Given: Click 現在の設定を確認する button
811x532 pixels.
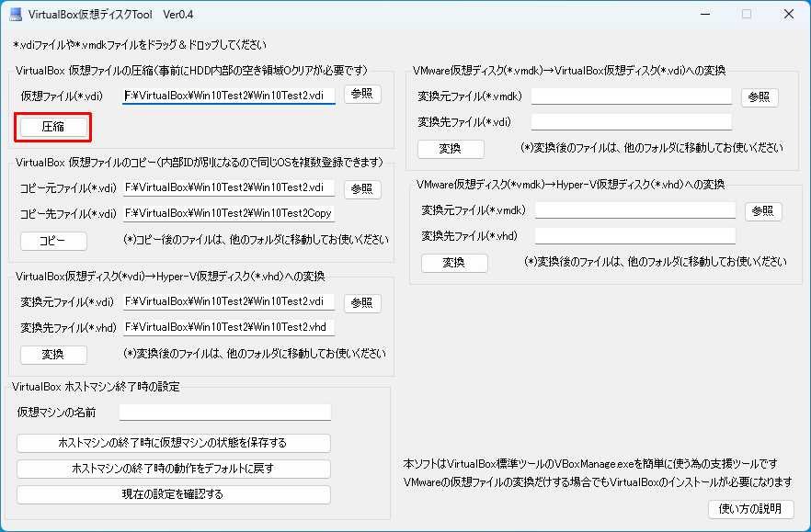Looking at the screenshot, I should [x=173, y=494].
